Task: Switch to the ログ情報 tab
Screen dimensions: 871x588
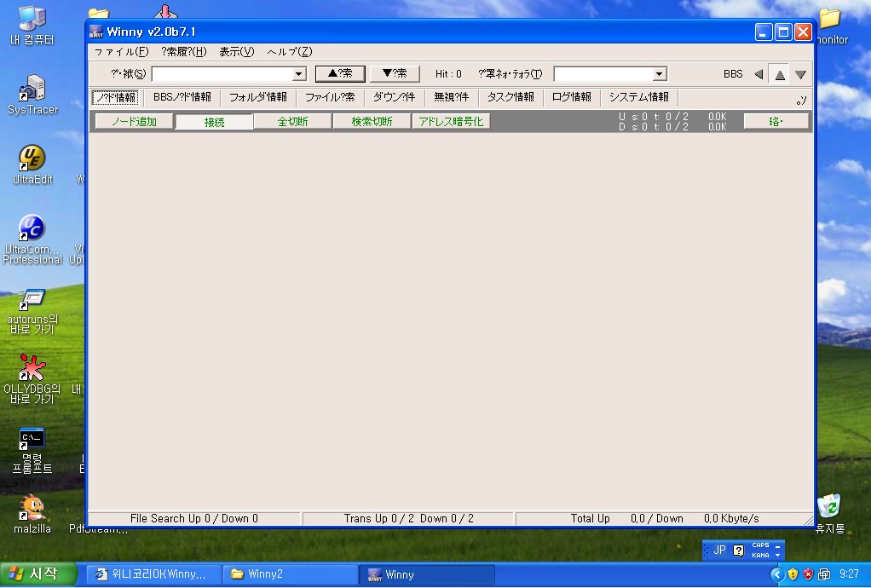Action: point(572,97)
